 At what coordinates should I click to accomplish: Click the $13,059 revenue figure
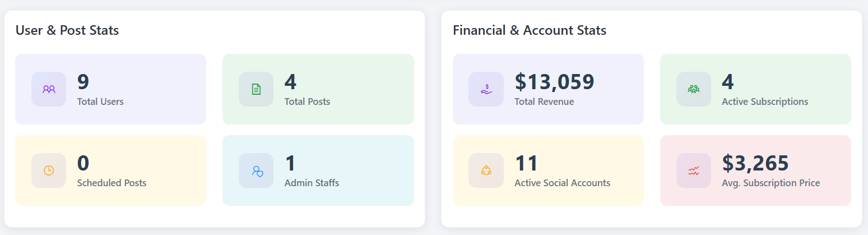(x=554, y=82)
